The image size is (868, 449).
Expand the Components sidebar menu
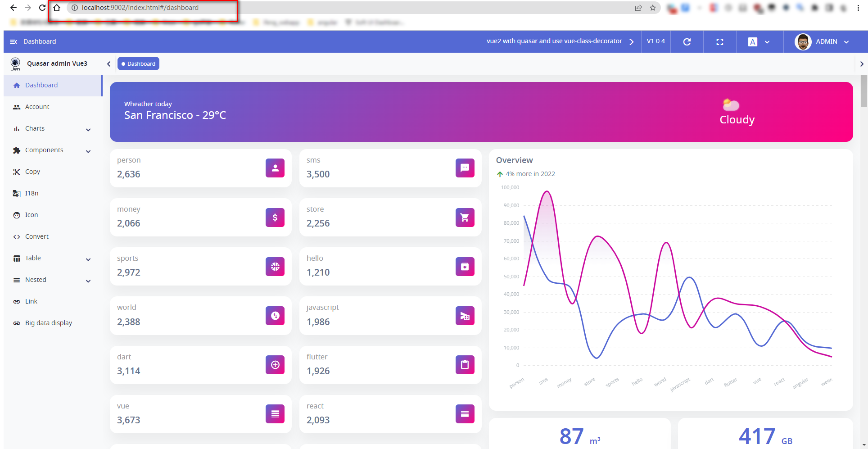(53, 150)
